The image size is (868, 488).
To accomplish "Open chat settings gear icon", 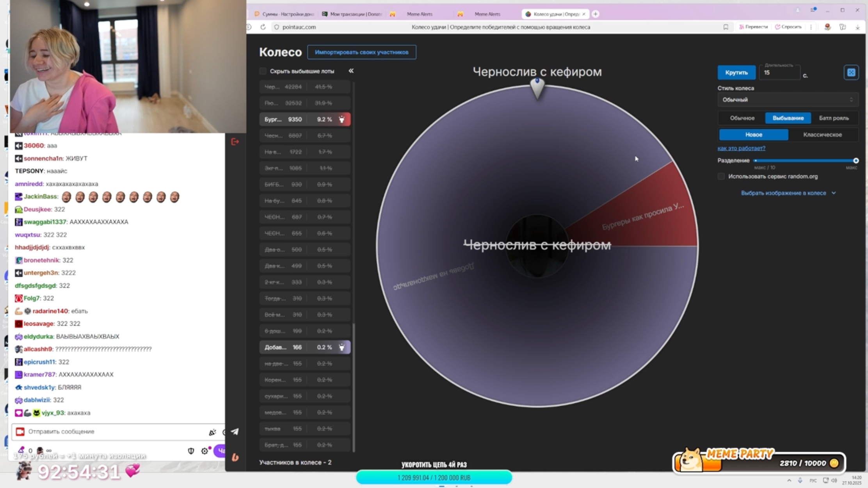I will coord(205,451).
